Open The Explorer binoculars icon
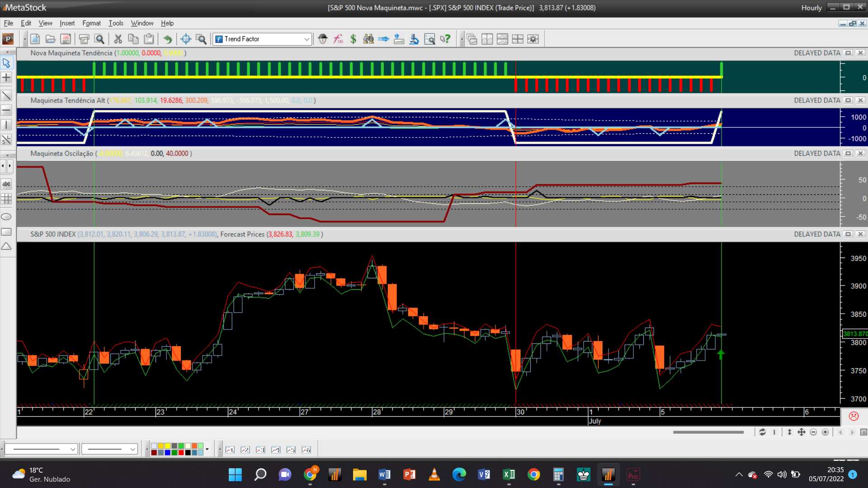Viewport: 868px width, 488px height. pyautogui.click(x=368, y=39)
